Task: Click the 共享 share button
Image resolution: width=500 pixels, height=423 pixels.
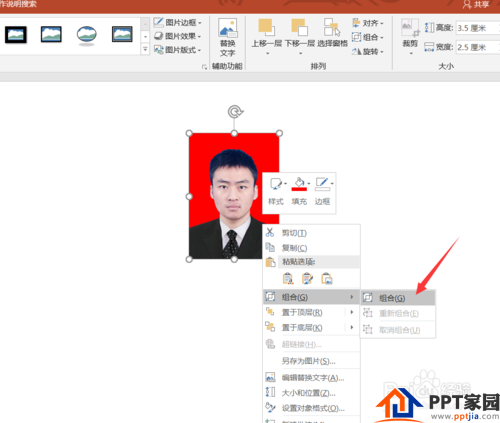Action: 476,4
